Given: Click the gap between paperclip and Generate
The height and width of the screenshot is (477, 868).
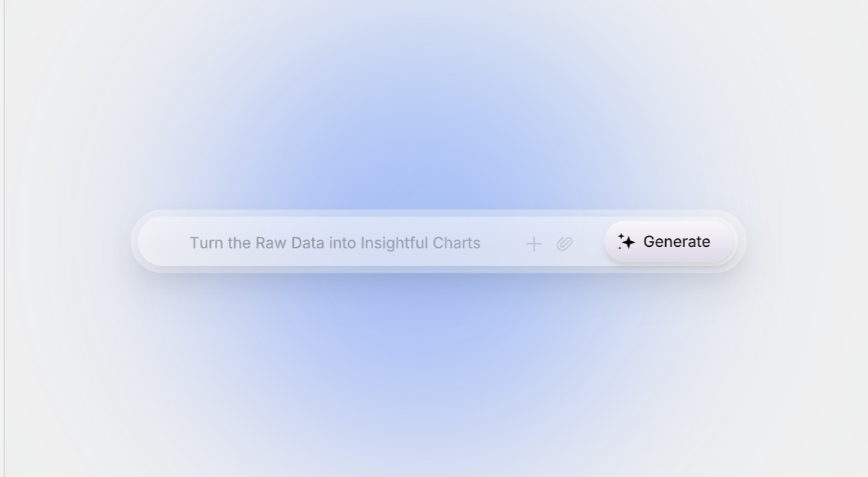Looking at the screenshot, I should click(x=588, y=243).
